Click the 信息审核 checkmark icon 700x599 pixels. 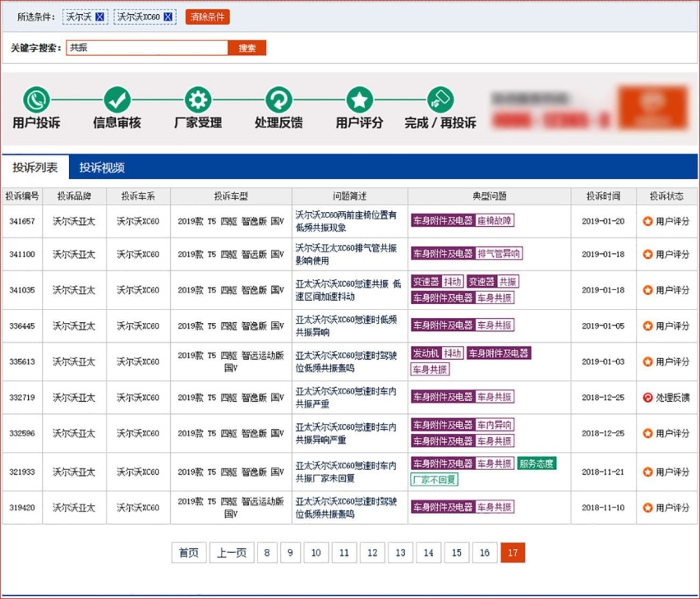click(117, 99)
